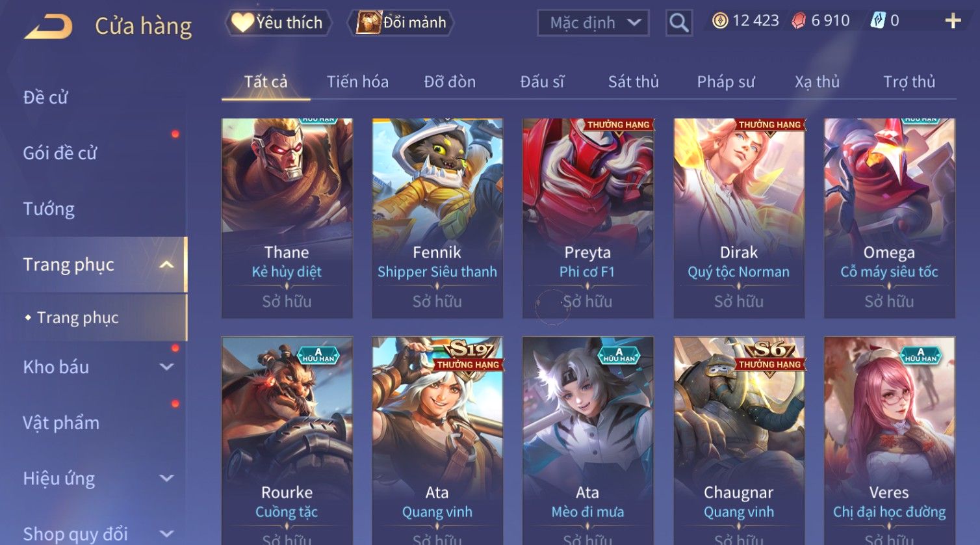Open the Vật phẩm sidebar entry
This screenshot has height=545, width=980.
pos(61,423)
